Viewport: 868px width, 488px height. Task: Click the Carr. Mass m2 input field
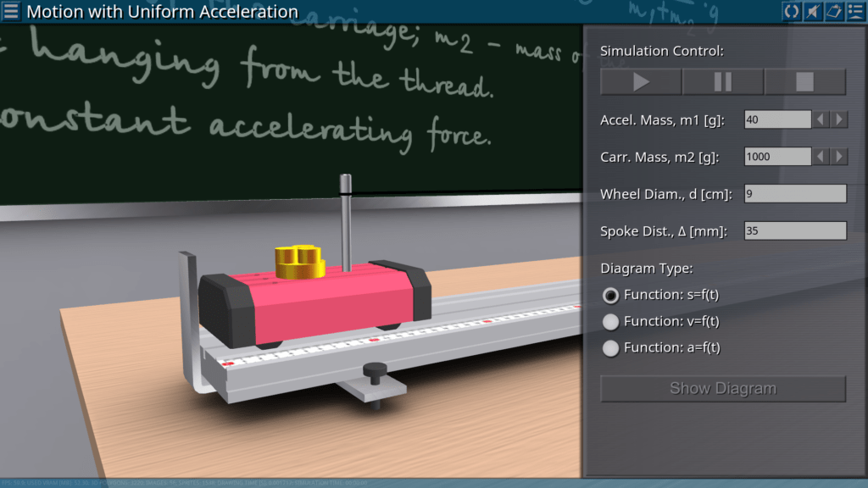(777, 157)
